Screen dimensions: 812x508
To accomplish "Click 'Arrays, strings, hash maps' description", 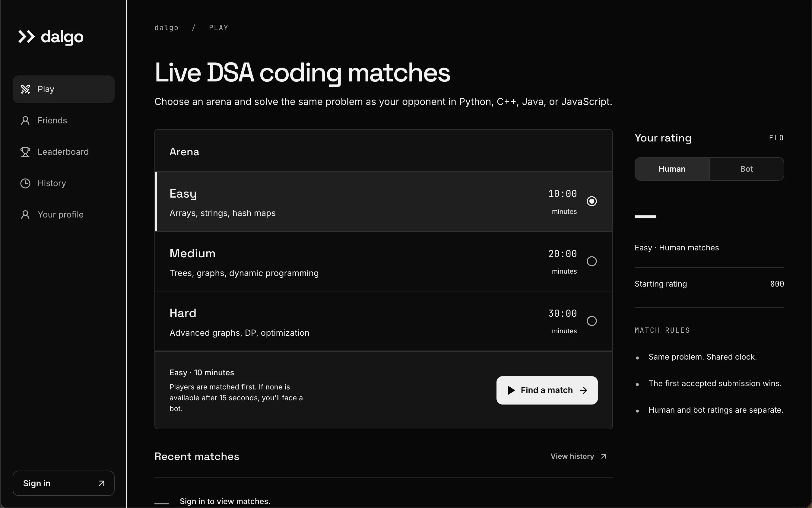I will pyautogui.click(x=222, y=213).
